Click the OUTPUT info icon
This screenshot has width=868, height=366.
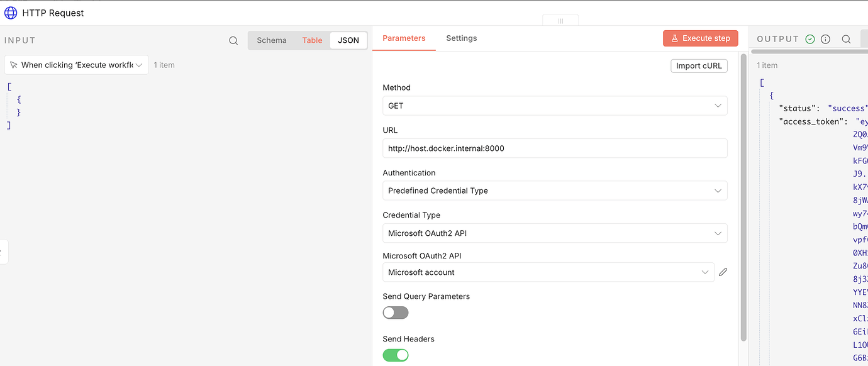pos(826,39)
